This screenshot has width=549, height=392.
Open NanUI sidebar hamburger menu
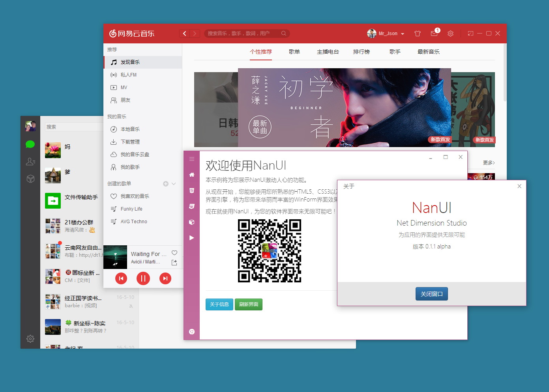pos(192,159)
